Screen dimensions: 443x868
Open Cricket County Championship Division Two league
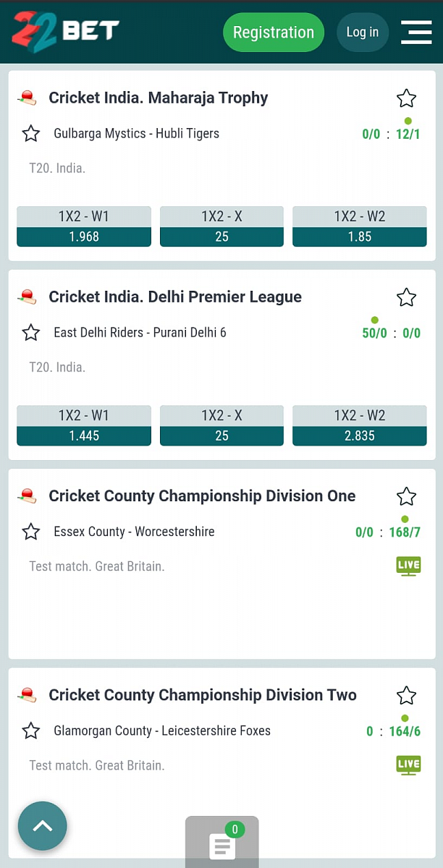(x=203, y=695)
